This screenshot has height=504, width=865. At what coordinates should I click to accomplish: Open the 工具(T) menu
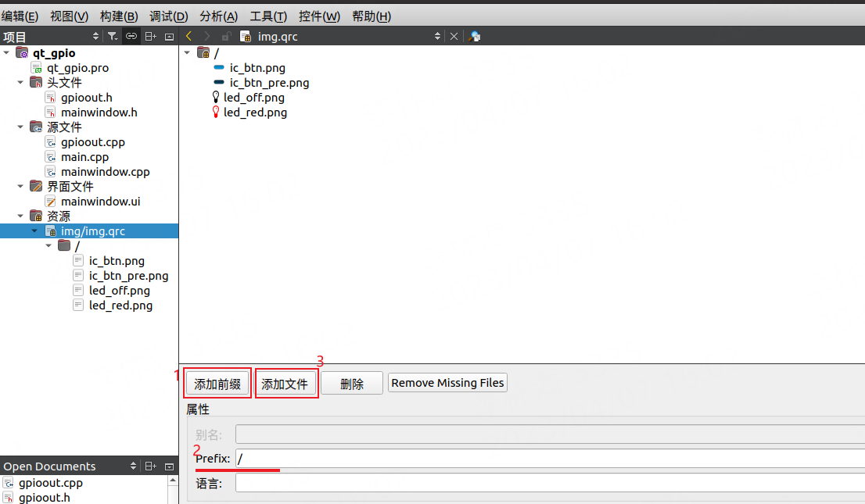click(269, 16)
